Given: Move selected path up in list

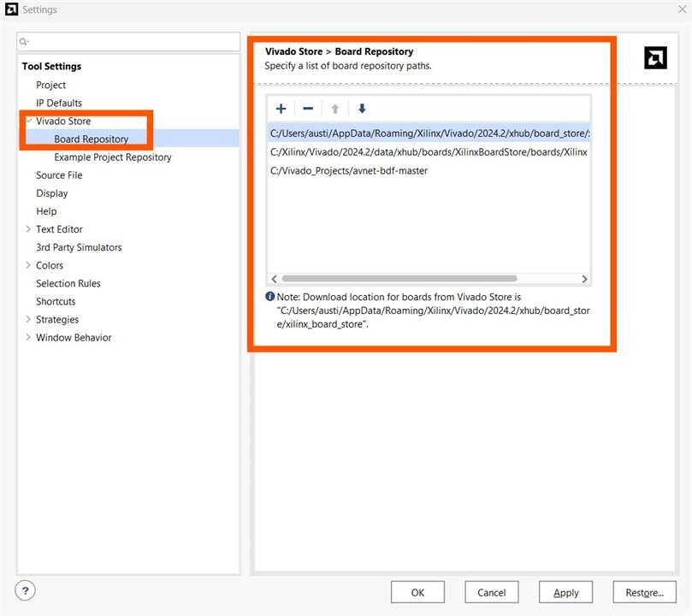Looking at the screenshot, I should 335,109.
